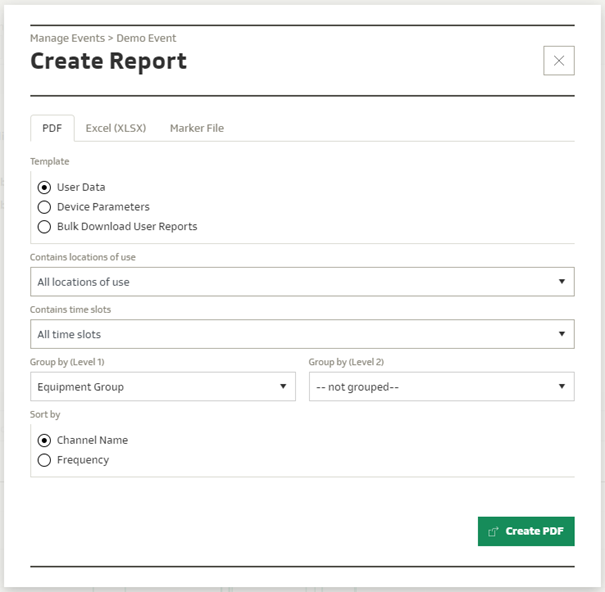The image size is (605, 592).
Task: Click the Manage Events breadcrumb link
Action: (x=66, y=38)
